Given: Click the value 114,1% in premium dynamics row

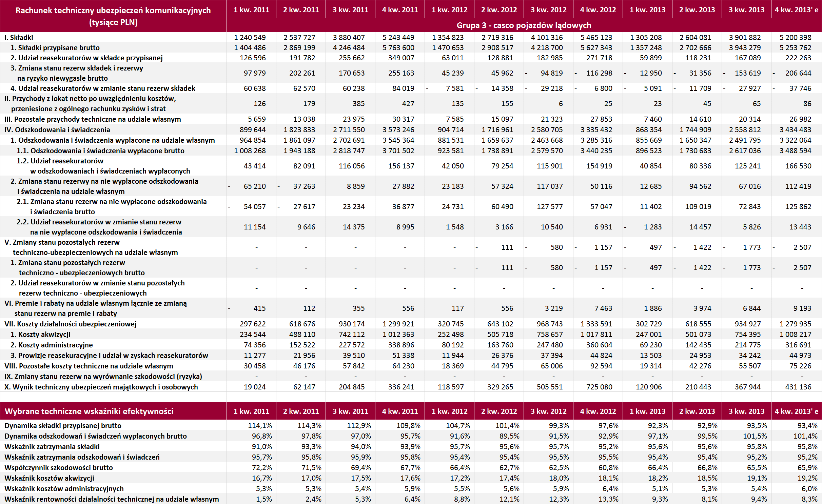Looking at the screenshot, I should [x=260, y=426].
